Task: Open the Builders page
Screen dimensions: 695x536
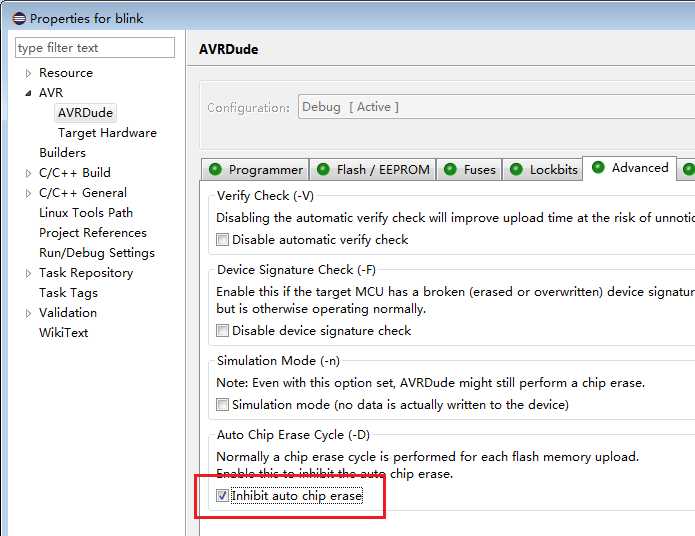Action: (62, 153)
